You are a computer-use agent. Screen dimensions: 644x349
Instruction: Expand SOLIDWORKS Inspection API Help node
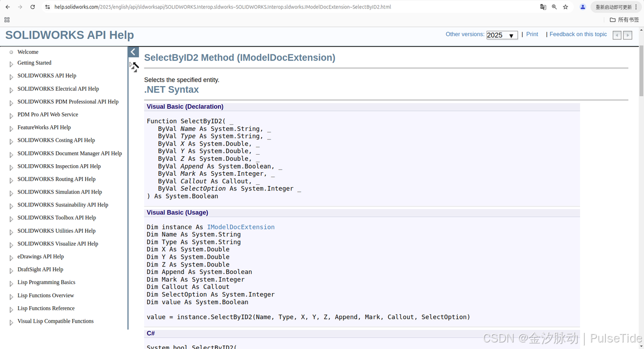(11, 168)
